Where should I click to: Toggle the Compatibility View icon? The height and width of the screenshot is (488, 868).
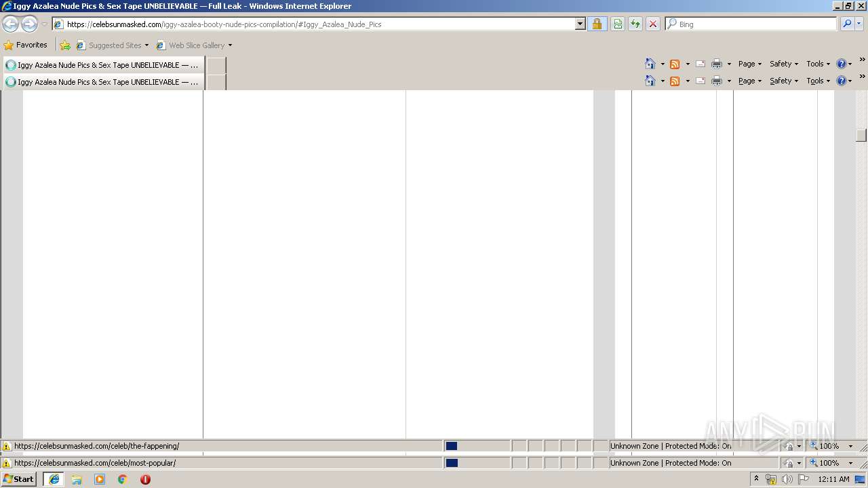click(618, 24)
